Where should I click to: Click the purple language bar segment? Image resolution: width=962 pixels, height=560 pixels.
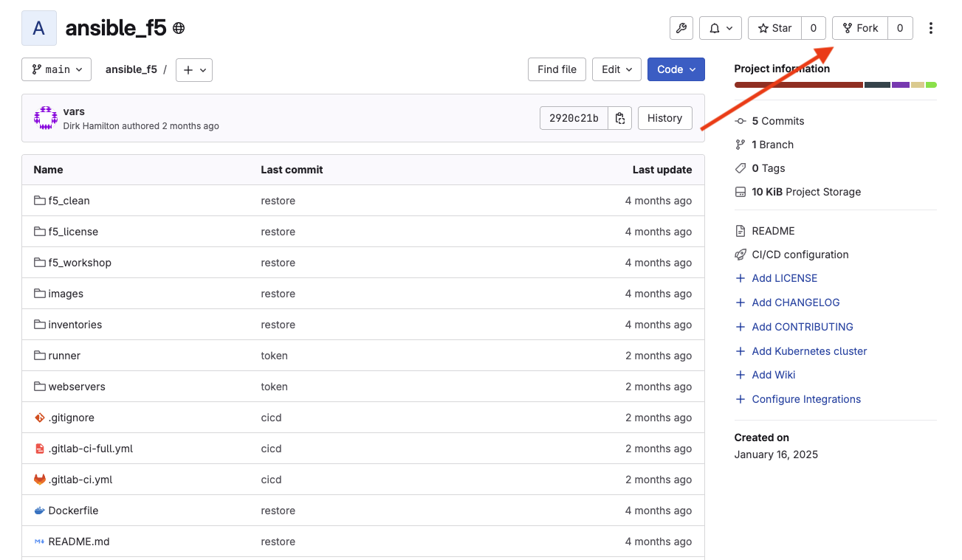tap(901, 85)
